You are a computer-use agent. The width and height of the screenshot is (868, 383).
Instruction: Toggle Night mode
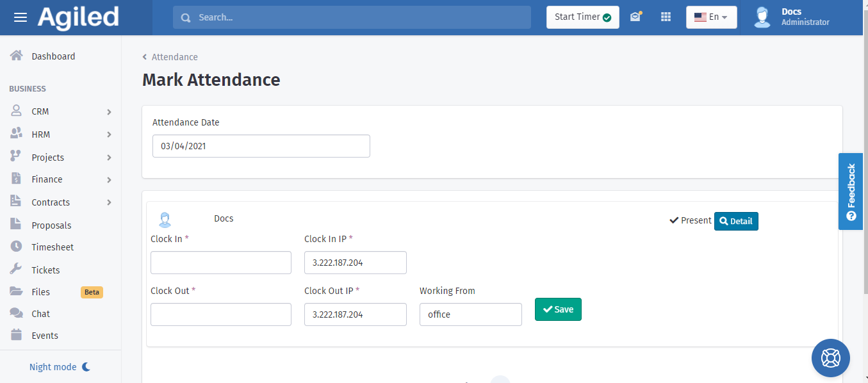pos(60,367)
